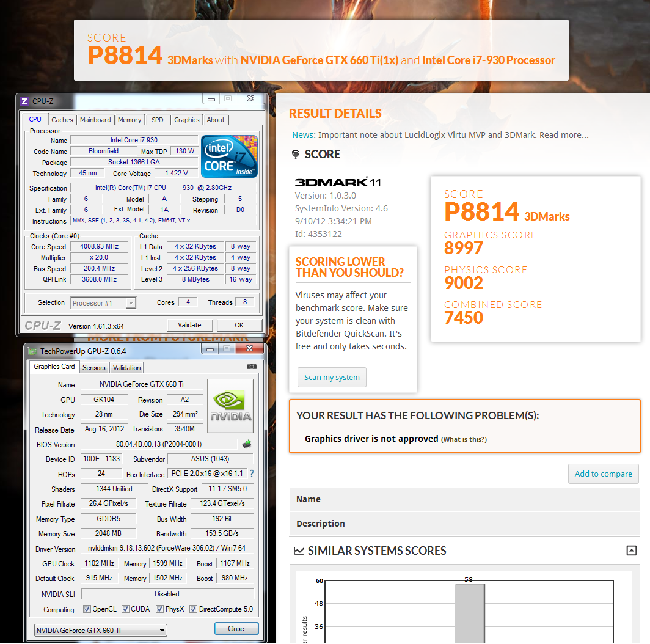This screenshot has width=650, height=644.
Task: Collapse the Similar Systems Scores panel
Action: tap(631, 551)
